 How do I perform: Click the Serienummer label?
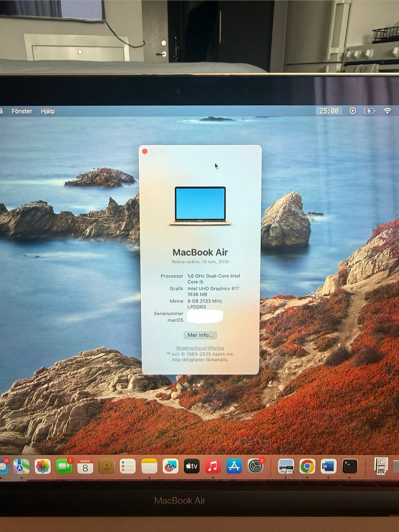[169, 313]
